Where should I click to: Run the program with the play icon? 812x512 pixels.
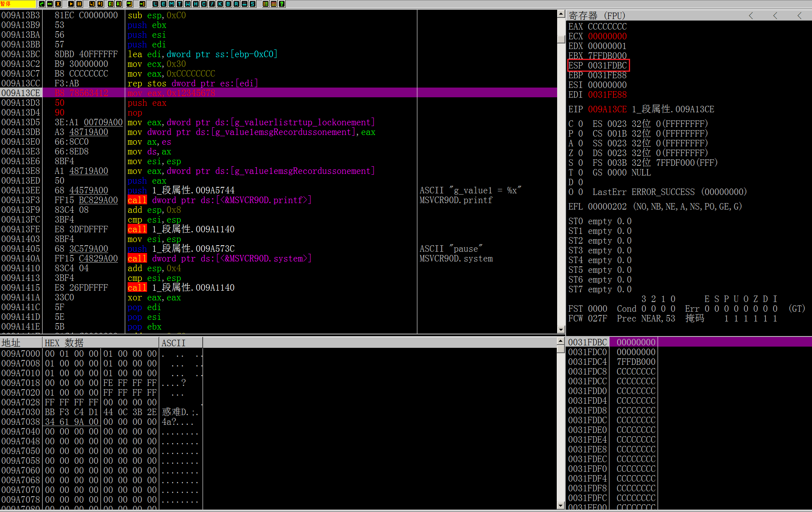(x=71, y=4)
